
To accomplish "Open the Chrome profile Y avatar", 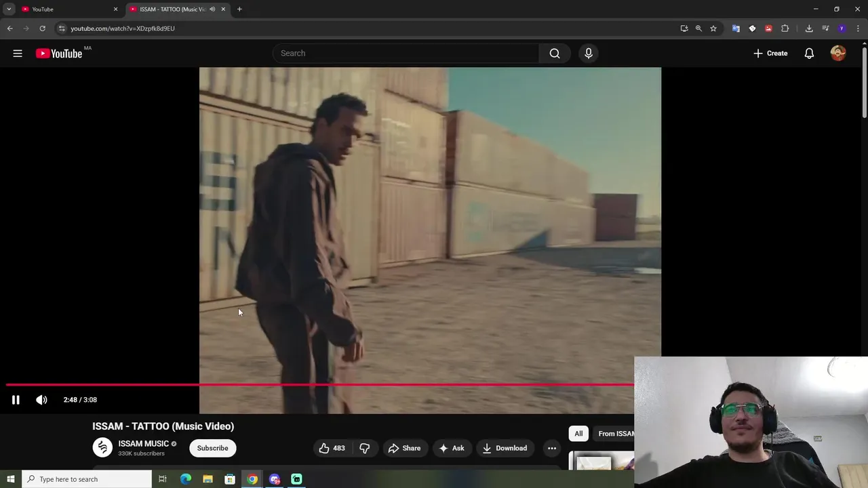I will (842, 28).
